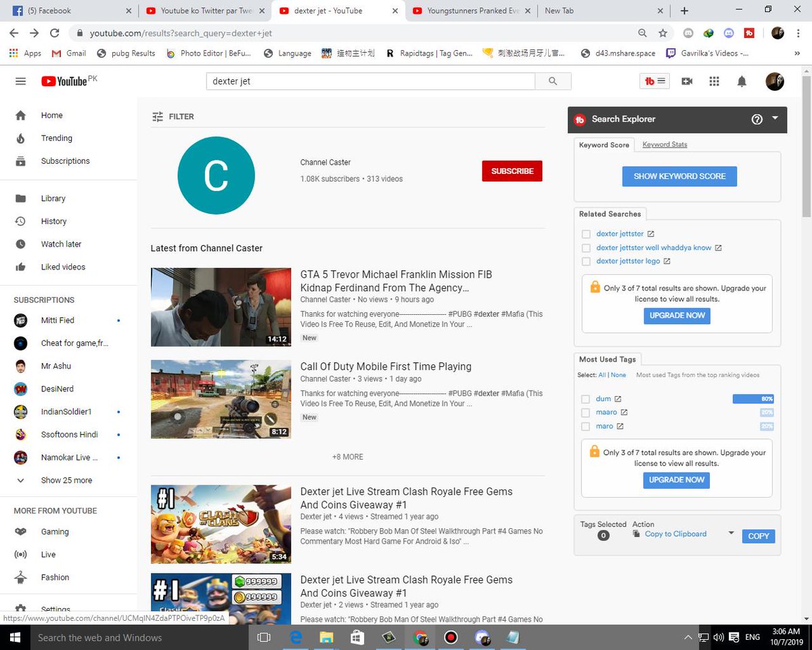812x650 pixels.
Task: Open the YouTube hamburger guide menu
Action: 20,81
